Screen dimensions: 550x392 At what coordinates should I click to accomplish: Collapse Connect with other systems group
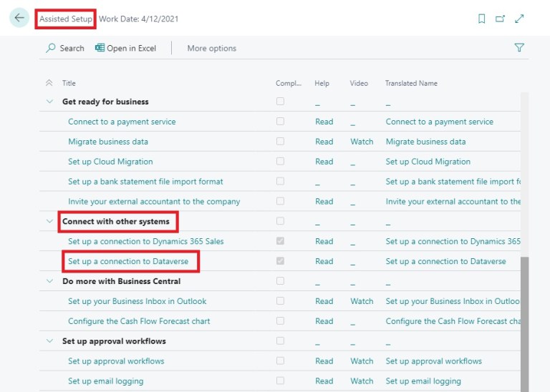point(49,222)
